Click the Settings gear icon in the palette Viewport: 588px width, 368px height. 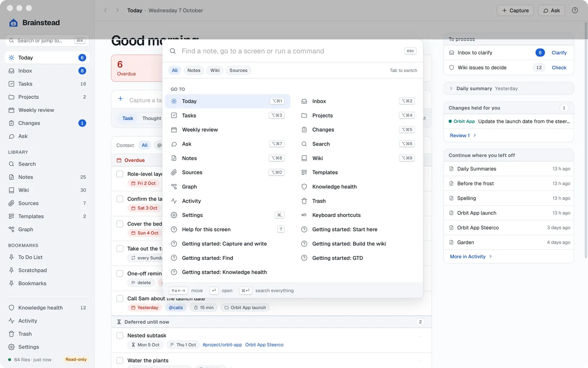click(x=174, y=215)
